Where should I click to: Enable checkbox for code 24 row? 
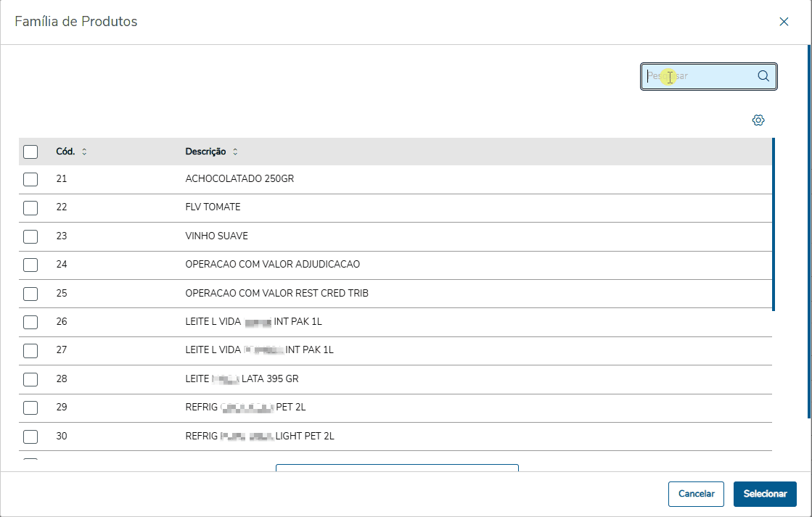30,265
